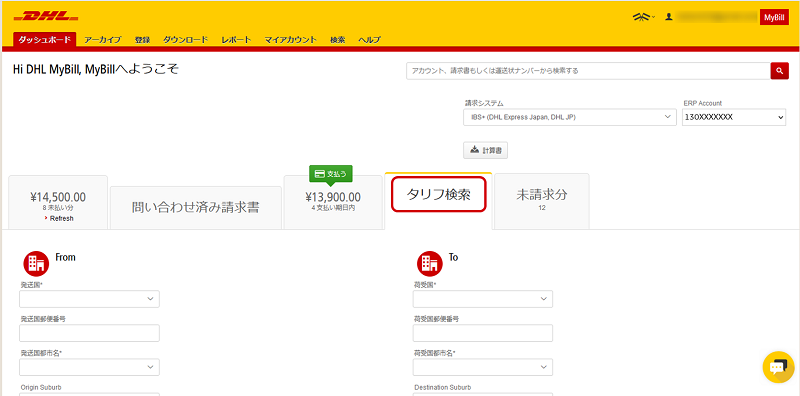Click the Refresh link
This screenshot has width=800, height=396.
(61, 218)
